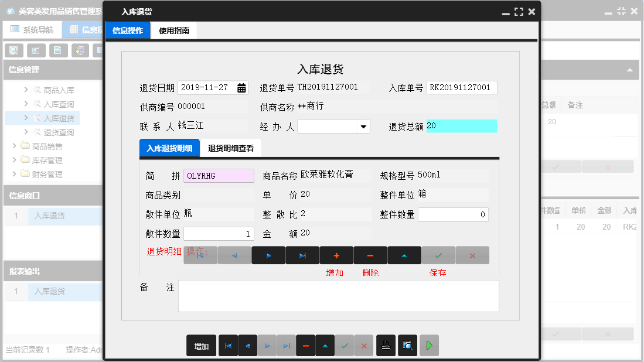This screenshot has width=644, height=362.
Task: Click the next-record arrow in 退货明细 operation bar
Action: tap(268, 255)
